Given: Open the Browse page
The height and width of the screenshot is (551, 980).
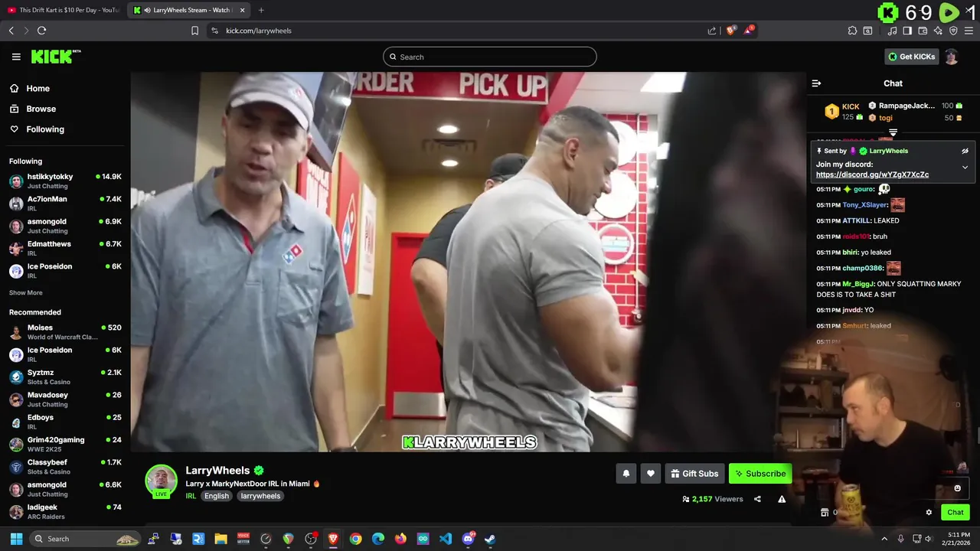Looking at the screenshot, I should click(41, 109).
